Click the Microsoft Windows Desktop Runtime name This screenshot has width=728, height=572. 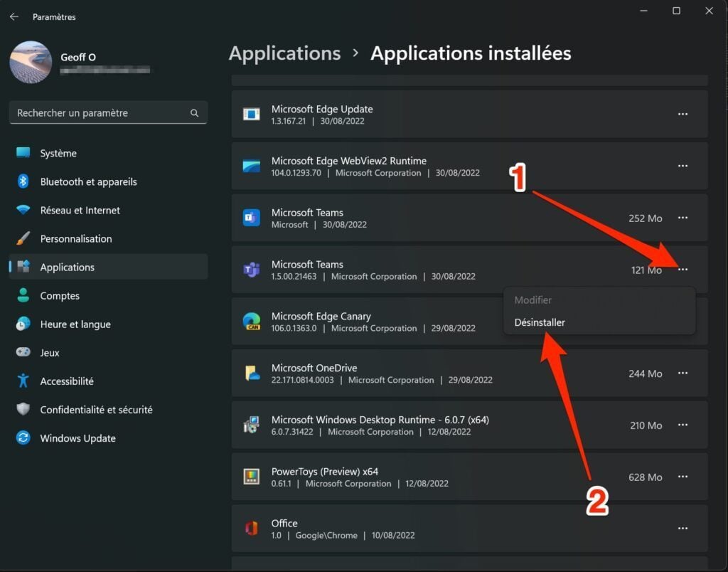tap(380, 420)
